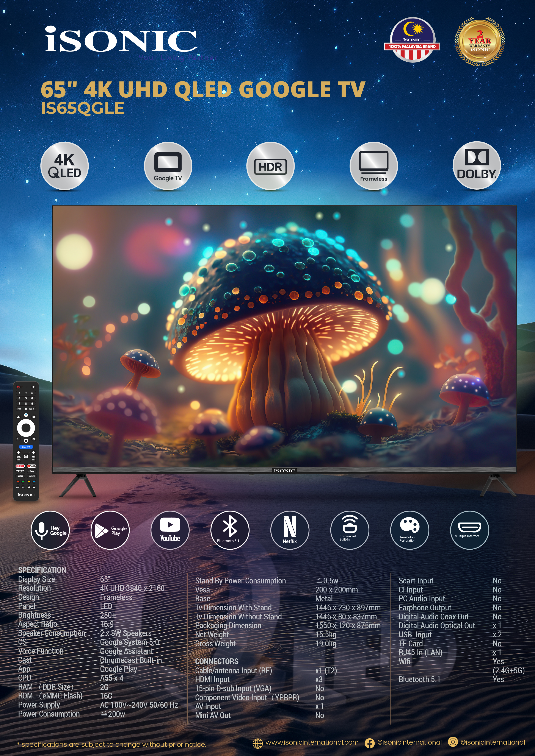Image resolution: width=535 pixels, height=756 pixels.
Task: Click the large iSONIC logo at the top
Action: (121, 39)
